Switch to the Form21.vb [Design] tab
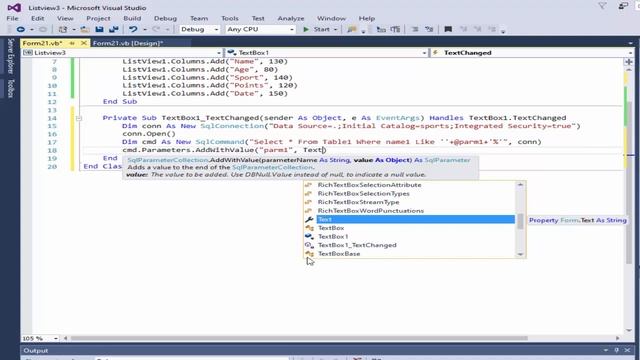 tap(128, 43)
